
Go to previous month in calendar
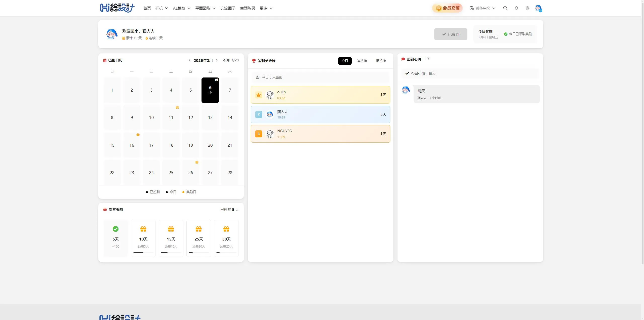pos(189,60)
